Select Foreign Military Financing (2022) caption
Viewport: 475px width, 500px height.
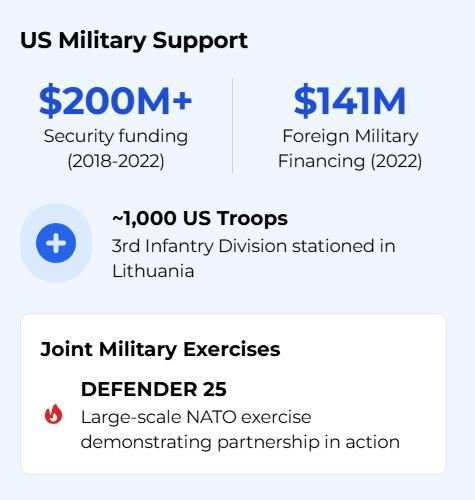coord(350,149)
